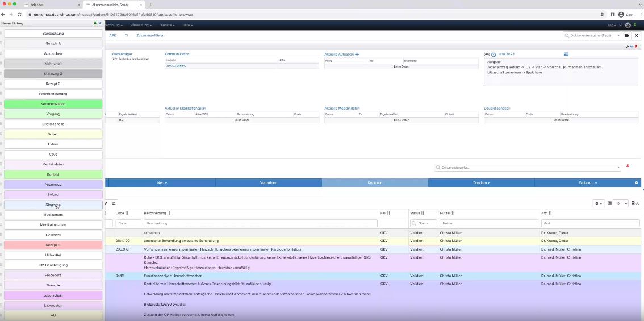
Task: Select row ambulante Behandlung 0101 / 00
Action: pos(373,241)
